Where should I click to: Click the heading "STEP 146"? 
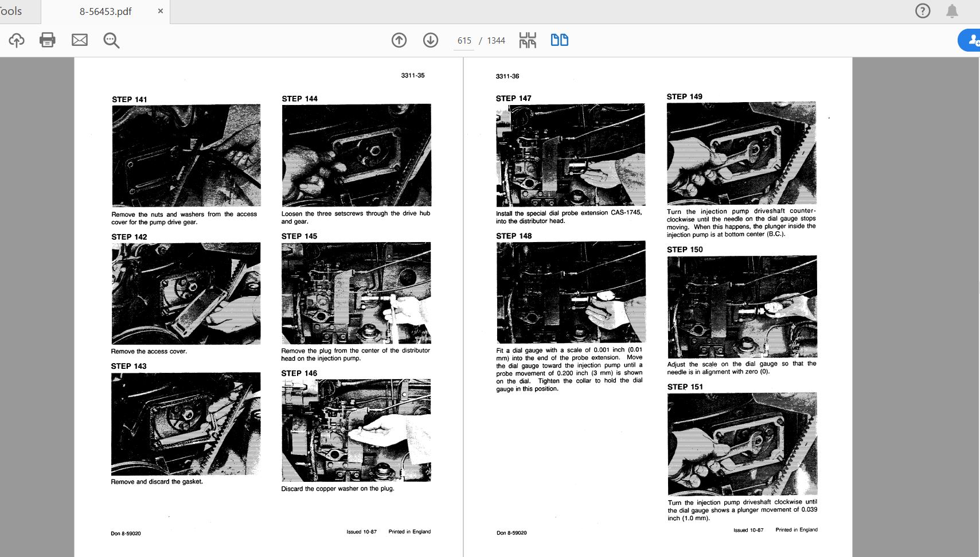[x=299, y=373]
